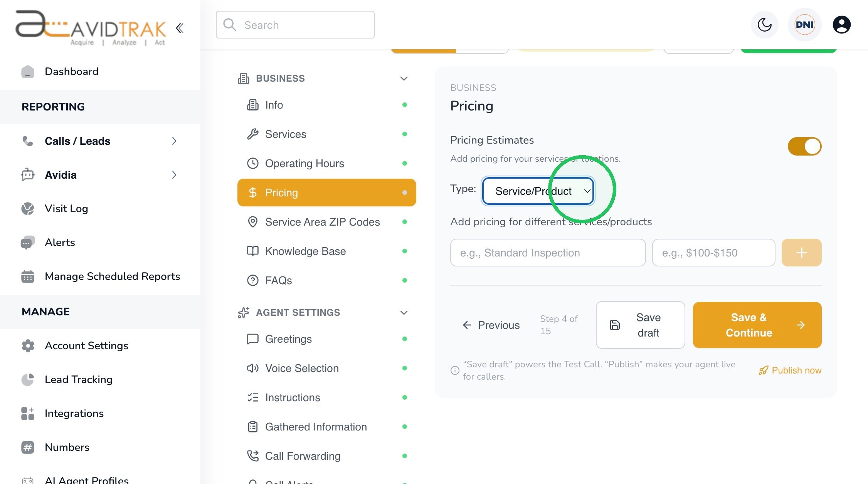Focus the Standard Inspection service name field
The image size is (868, 484).
(548, 253)
